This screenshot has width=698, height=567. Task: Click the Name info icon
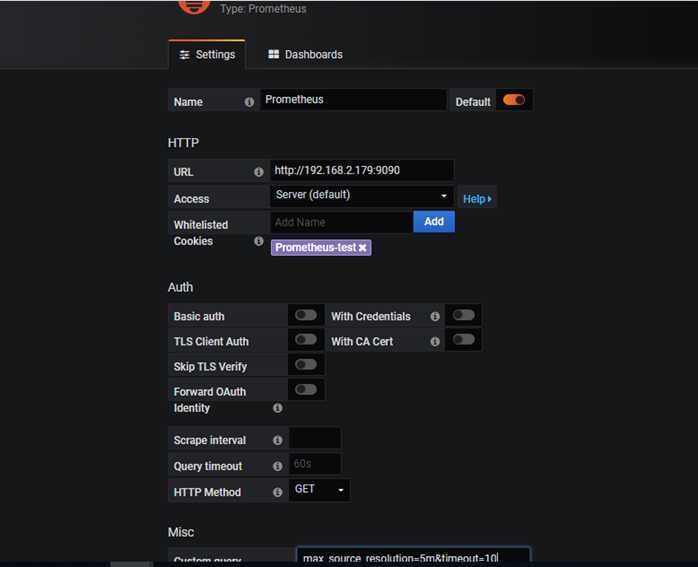249,102
